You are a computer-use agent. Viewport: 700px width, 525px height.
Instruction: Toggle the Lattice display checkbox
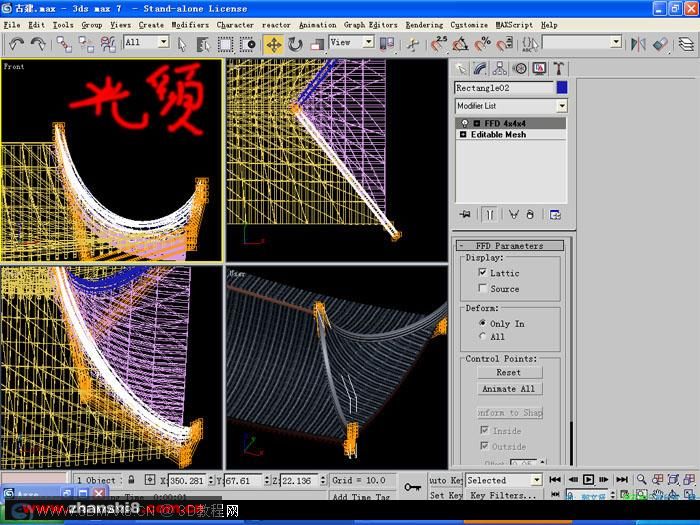[483, 272]
